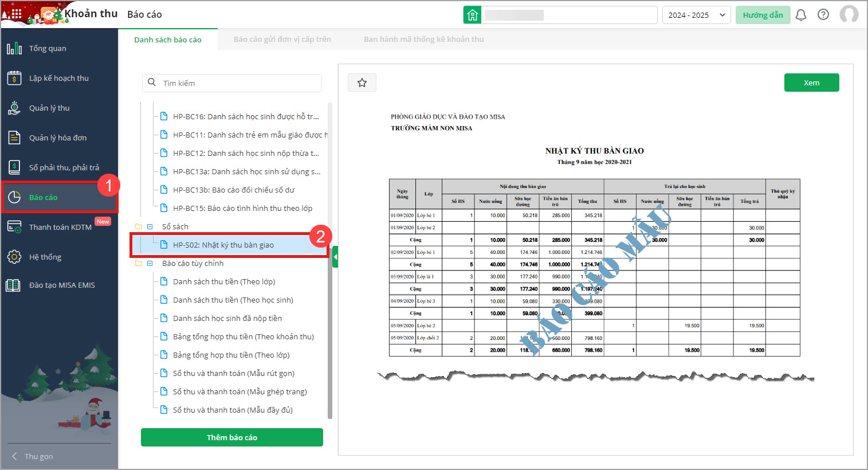
Task: Click the Tổng quan chart icon
Action: [x=14, y=48]
